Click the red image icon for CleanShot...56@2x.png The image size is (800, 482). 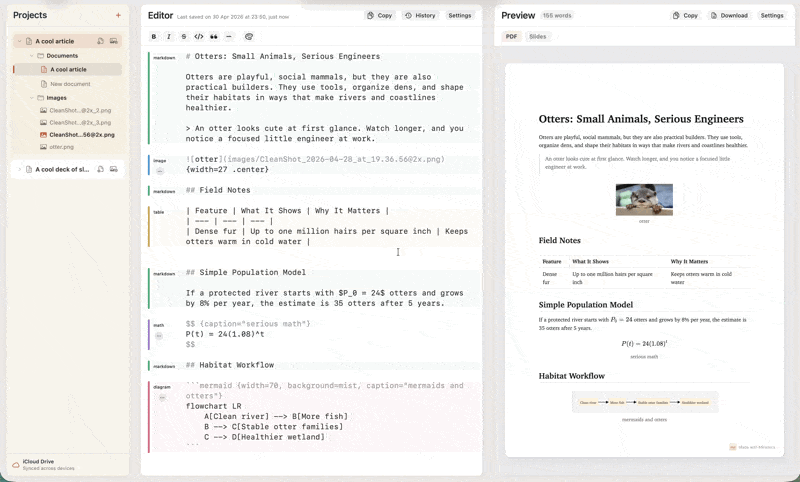tap(43, 135)
